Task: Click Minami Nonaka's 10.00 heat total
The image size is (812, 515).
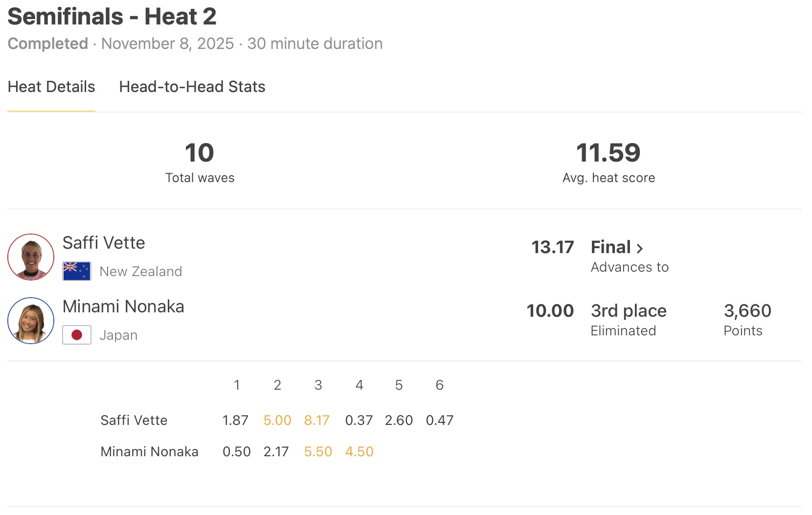Action: click(x=550, y=311)
